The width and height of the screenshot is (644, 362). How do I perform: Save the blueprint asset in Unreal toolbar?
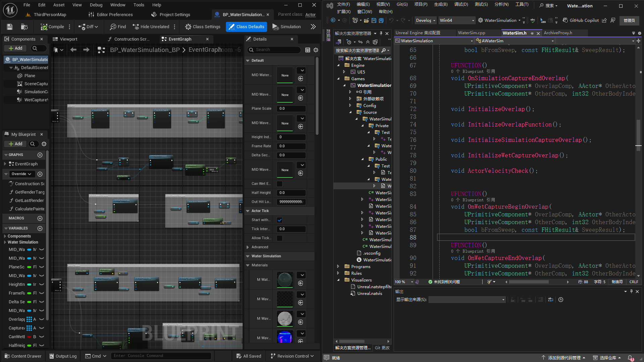[10, 27]
